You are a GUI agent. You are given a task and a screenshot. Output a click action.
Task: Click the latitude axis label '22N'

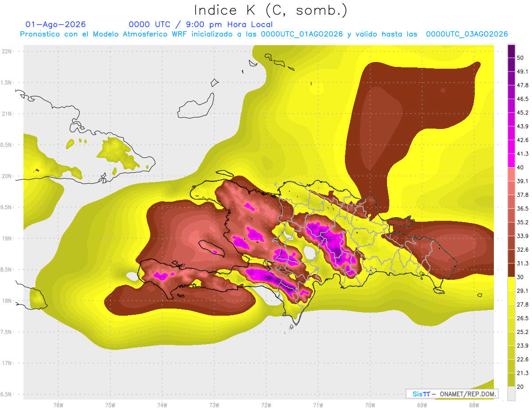click(x=7, y=51)
